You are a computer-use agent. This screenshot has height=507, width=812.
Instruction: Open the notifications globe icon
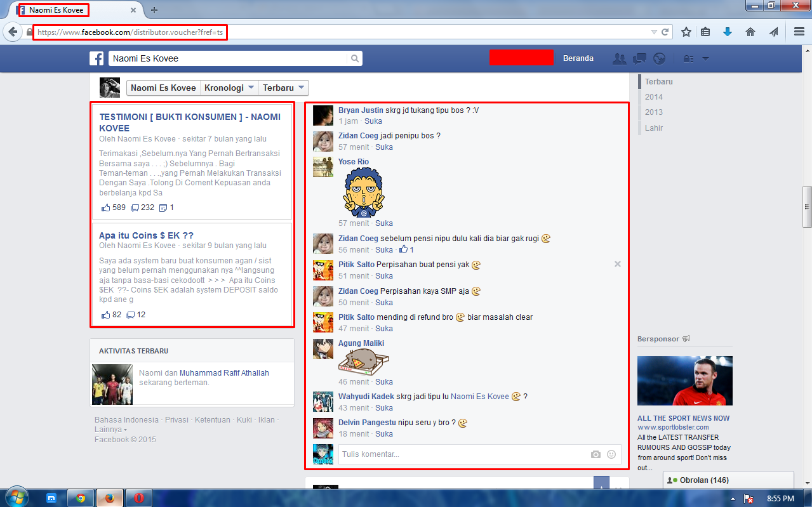click(660, 58)
